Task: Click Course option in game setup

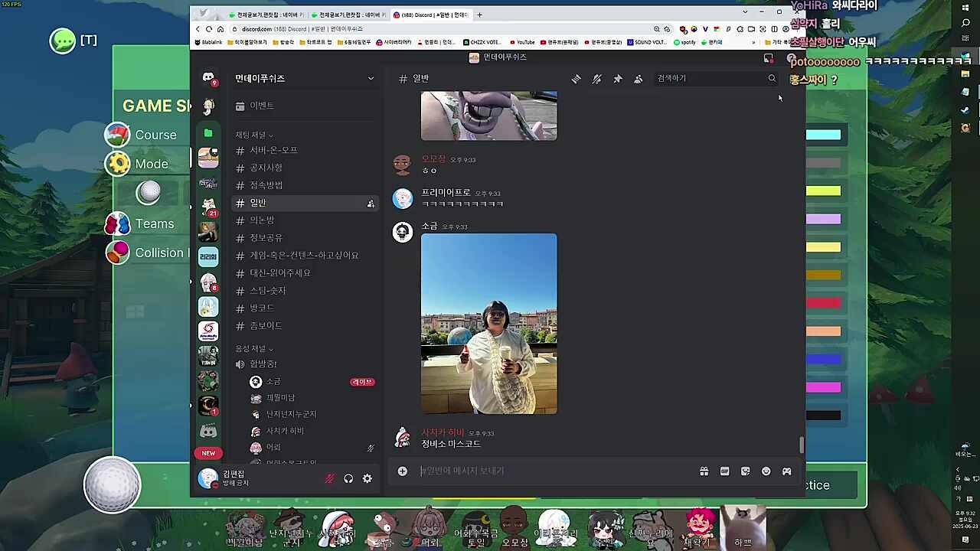Action: click(x=145, y=135)
